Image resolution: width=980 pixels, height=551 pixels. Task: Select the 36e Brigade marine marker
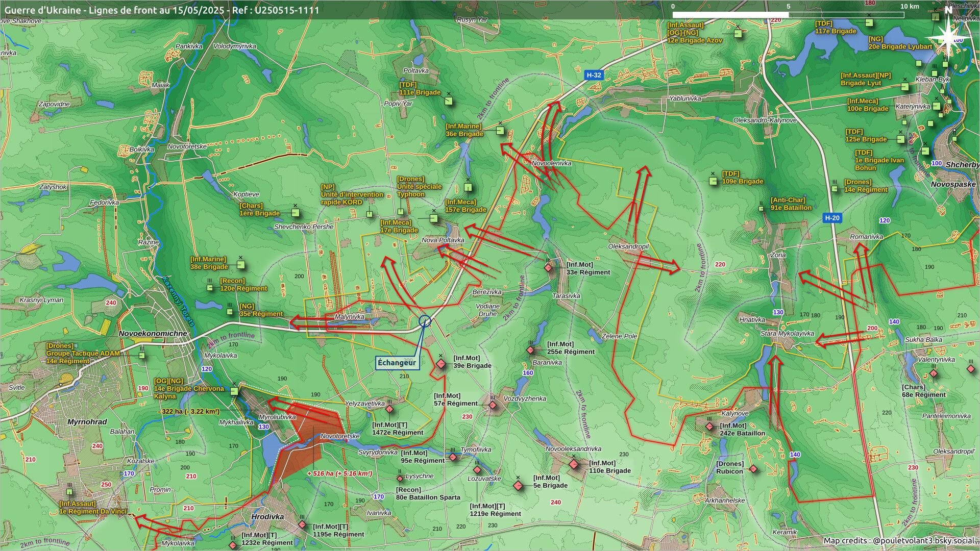tap(500, 131)
